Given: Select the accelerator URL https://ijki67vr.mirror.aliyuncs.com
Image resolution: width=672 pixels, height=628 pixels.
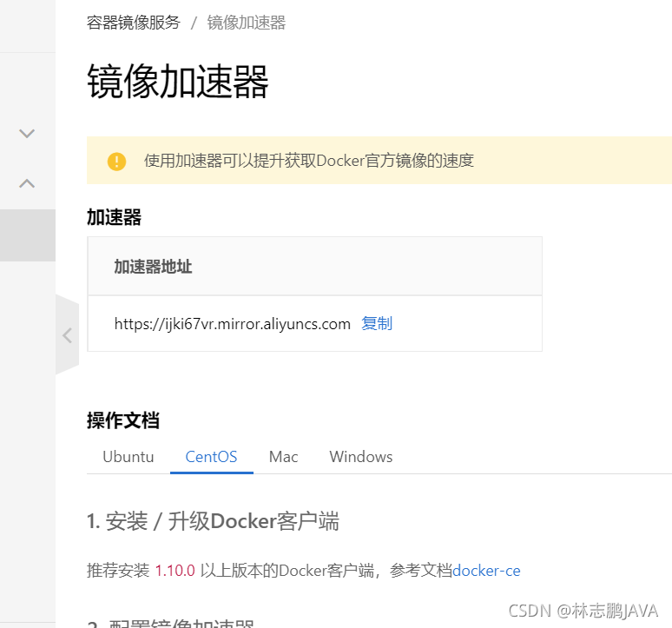Looking at the screenshot, I should point(233,324).
